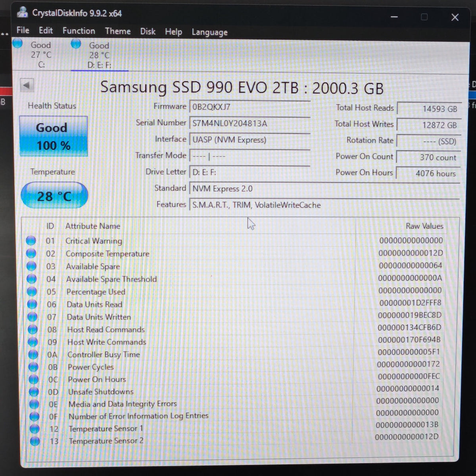476x476 pixels.
Task: Click the Features field S.M.A.R.T., TRIM
Action: [324, 205]
